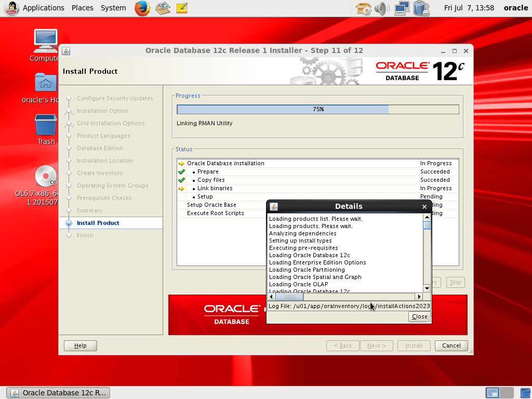
Task: Launch Firefox from the top panel
Action: pyautogui.click(x=142, y=8)
